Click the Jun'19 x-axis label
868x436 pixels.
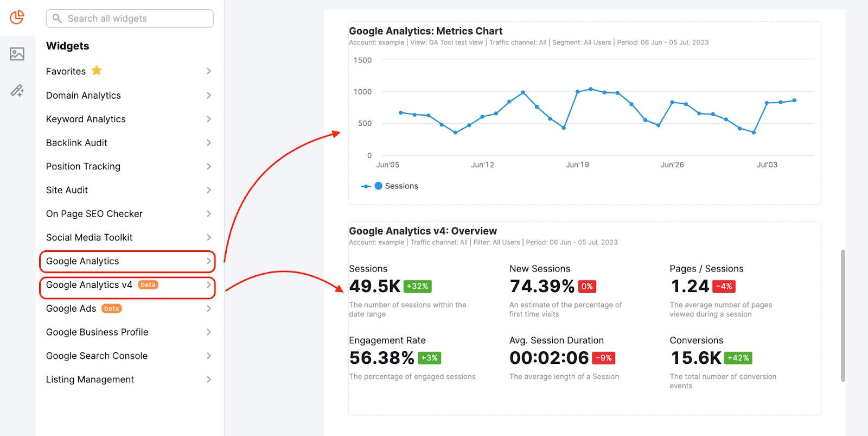577,165
